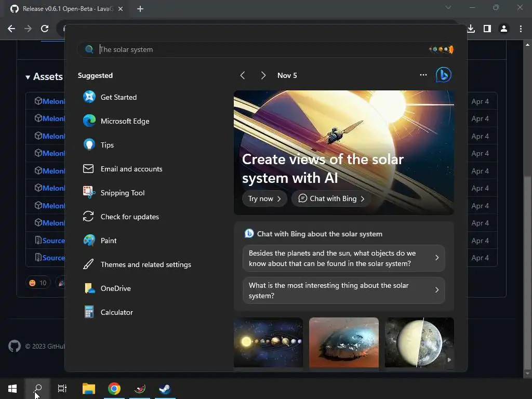Click the Bing chat icon in search panel

point(444,75)
